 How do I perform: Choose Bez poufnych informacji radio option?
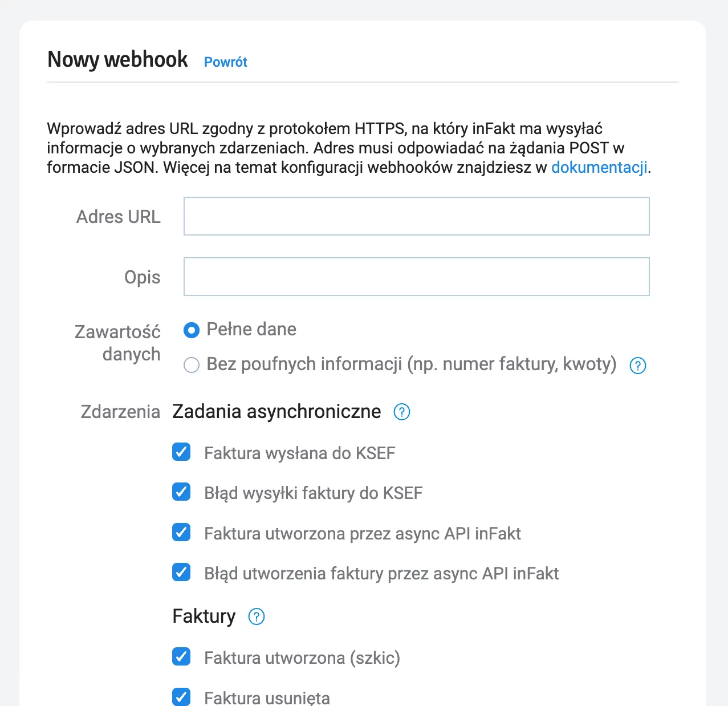pos(192,365)
